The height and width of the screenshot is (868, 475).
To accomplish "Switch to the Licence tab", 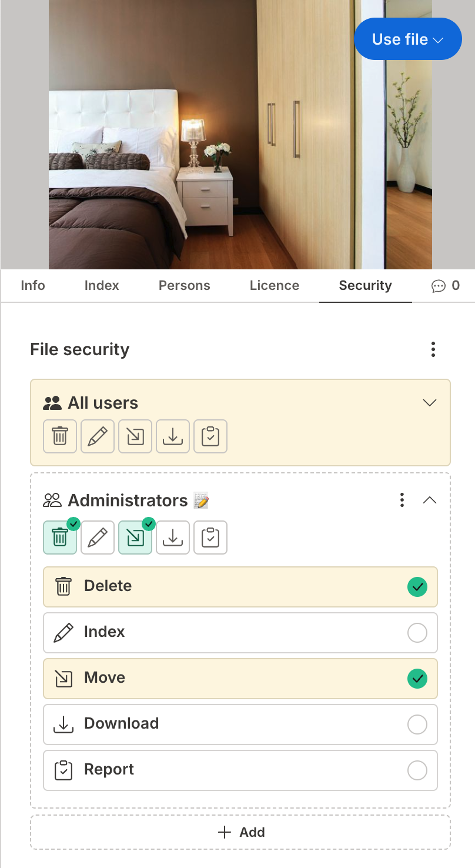I will click(x=275, y=286).
